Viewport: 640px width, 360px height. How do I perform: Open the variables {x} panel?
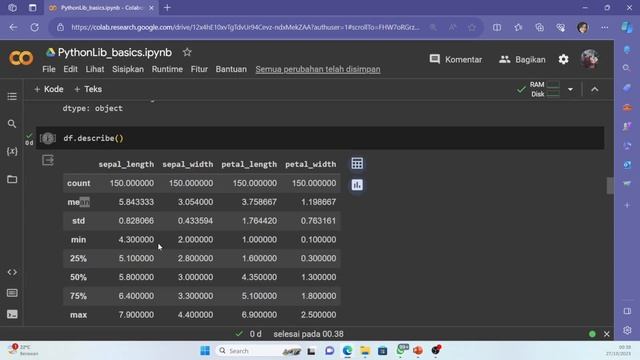point(12,151)
